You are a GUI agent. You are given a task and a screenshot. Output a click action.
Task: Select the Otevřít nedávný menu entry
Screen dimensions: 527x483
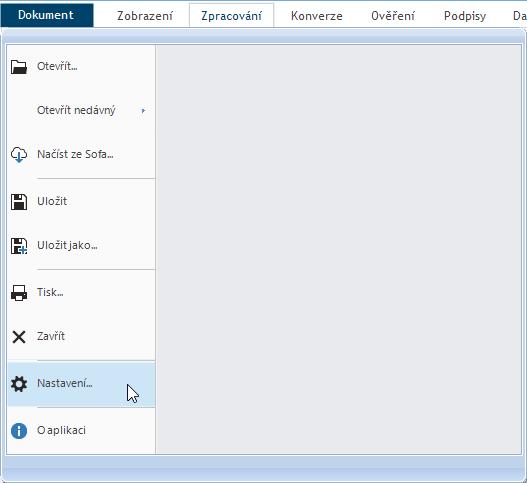click(x=81, y=110)
